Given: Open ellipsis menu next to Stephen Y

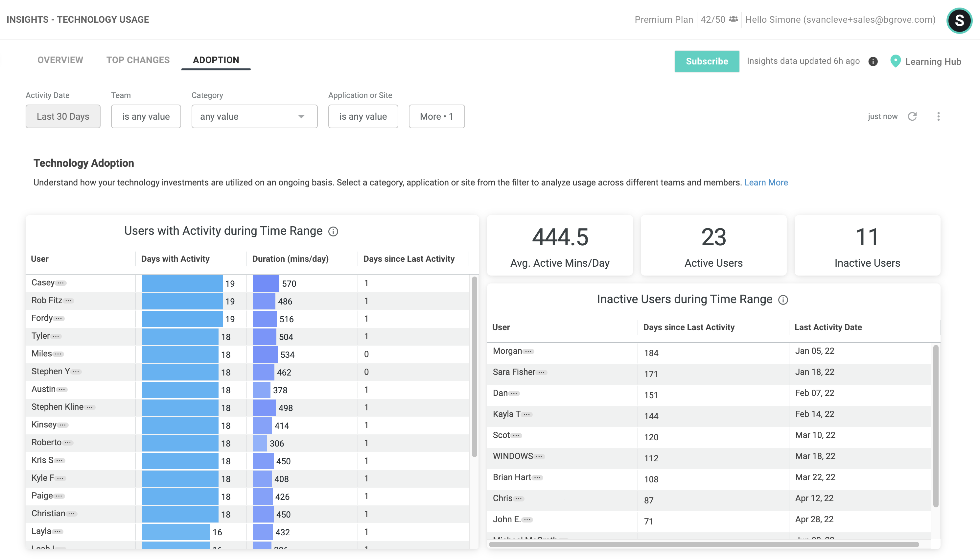Looking at the screenshot, I should [x=76, y=372].
